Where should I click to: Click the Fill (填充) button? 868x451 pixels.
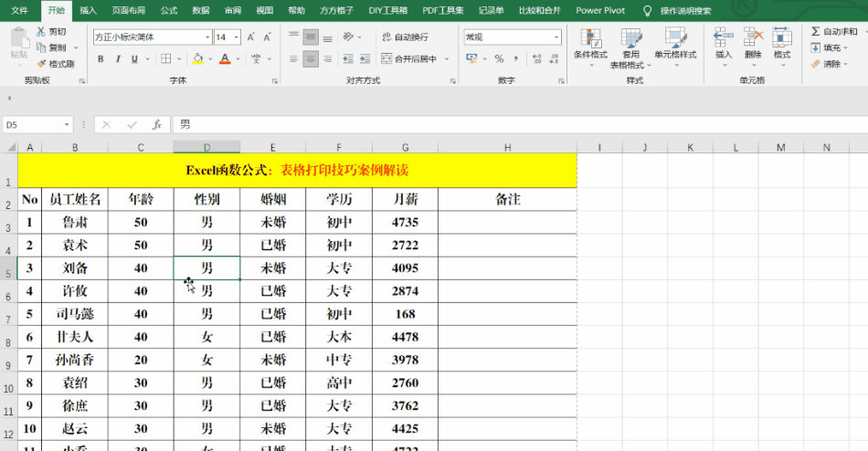tap(830, 47)
